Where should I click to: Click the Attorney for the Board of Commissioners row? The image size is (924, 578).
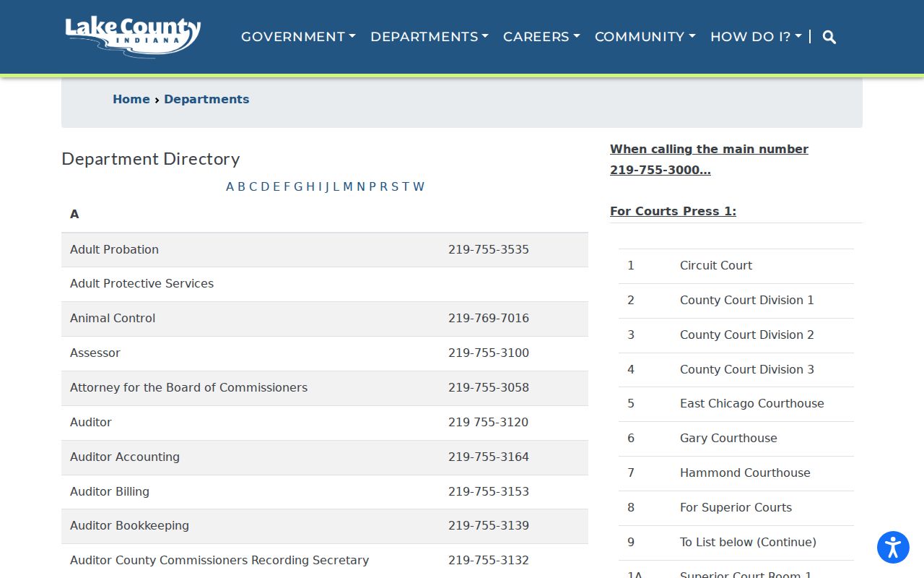tap(325, 388)
